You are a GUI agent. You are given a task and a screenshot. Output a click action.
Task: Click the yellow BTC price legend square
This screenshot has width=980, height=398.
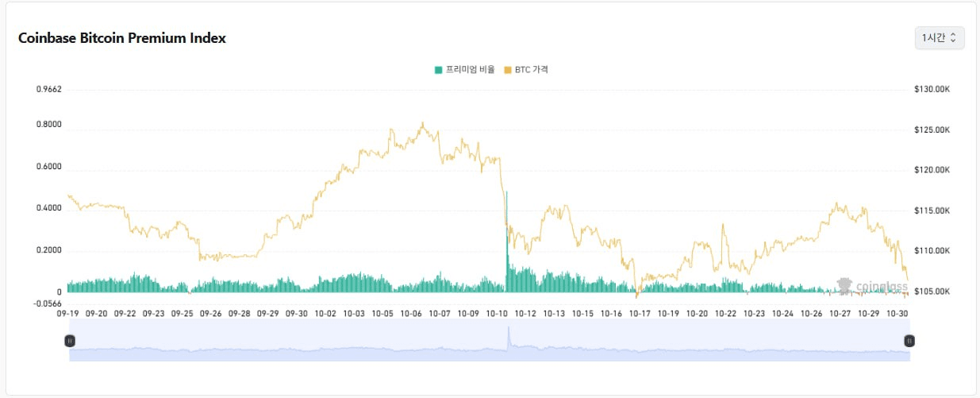(x=508, y=70)
